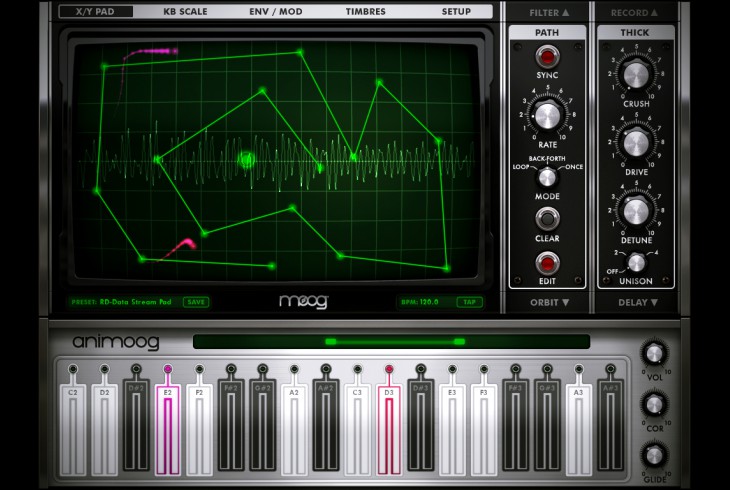Play the G#2 black key
The height and width of the screenshot is (490, 730).
[263, 426]
